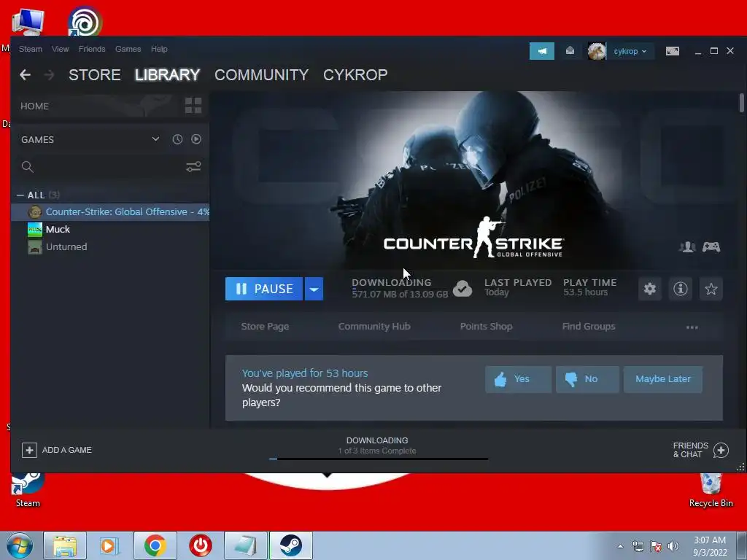Click the controller support icon on banner
The width and height of the screenshot is (747, 560).
click(711, 246)
